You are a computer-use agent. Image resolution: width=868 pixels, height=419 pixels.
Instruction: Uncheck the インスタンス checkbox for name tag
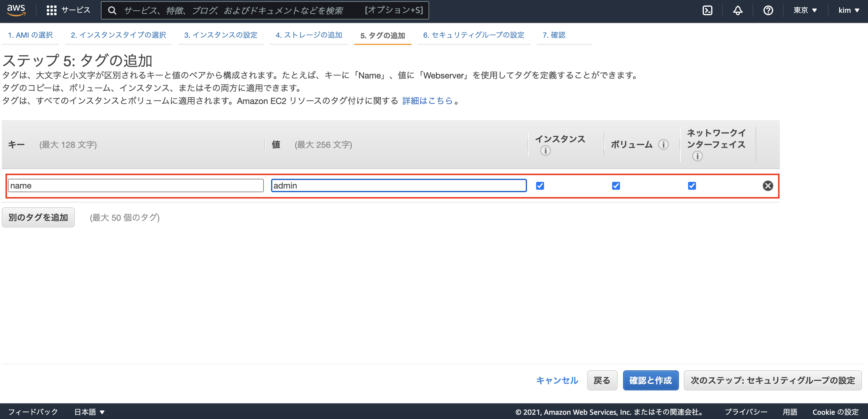[540, 186]
